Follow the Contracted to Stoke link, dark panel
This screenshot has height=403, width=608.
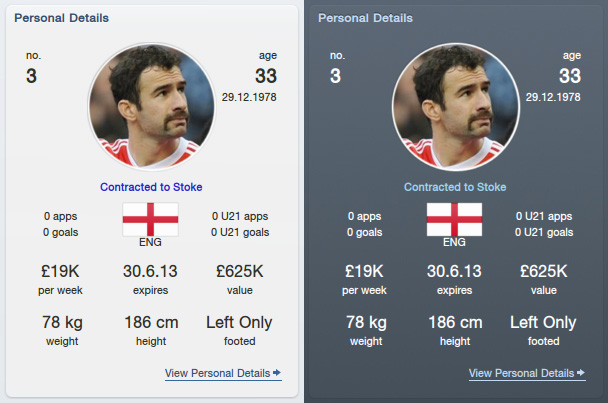click(455, 187)
